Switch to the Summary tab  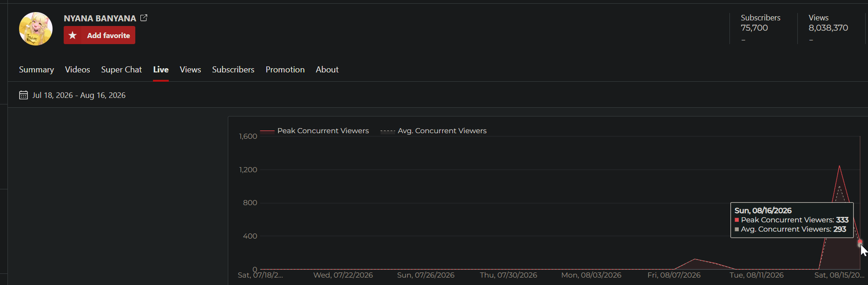coord(36,70)
